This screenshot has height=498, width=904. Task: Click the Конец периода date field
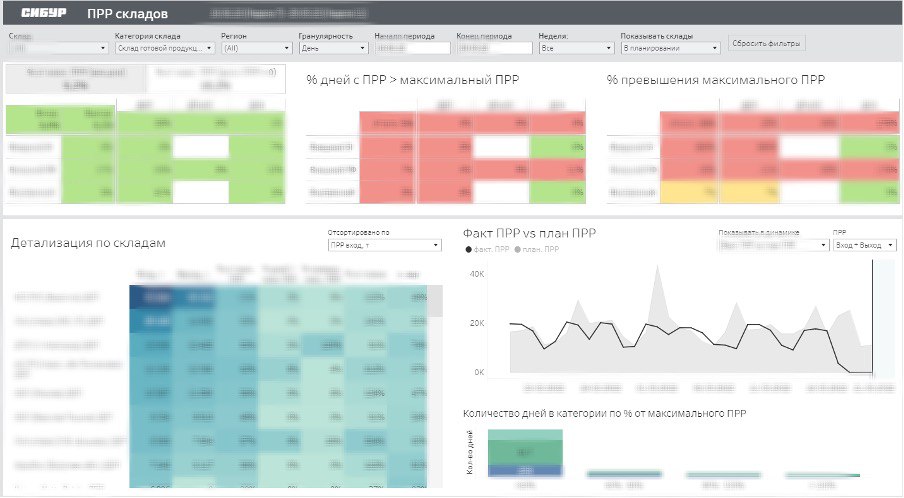pos(494,48)
